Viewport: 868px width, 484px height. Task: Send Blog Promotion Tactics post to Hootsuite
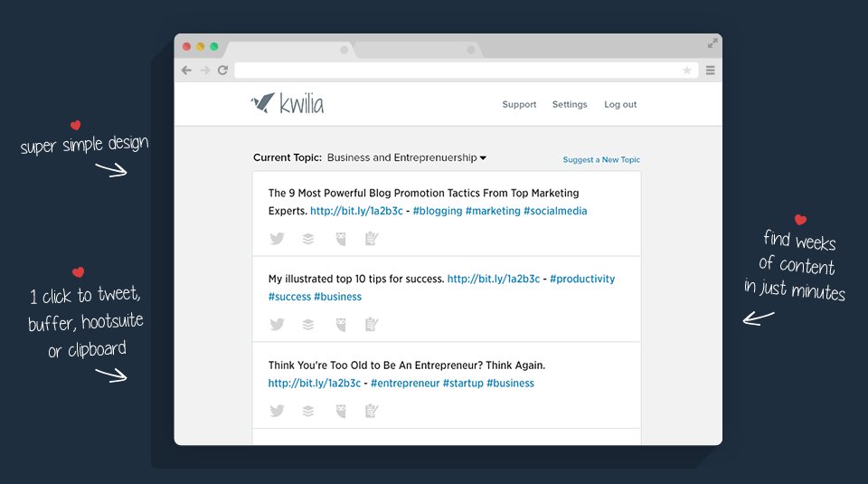(x=341, y=239)
